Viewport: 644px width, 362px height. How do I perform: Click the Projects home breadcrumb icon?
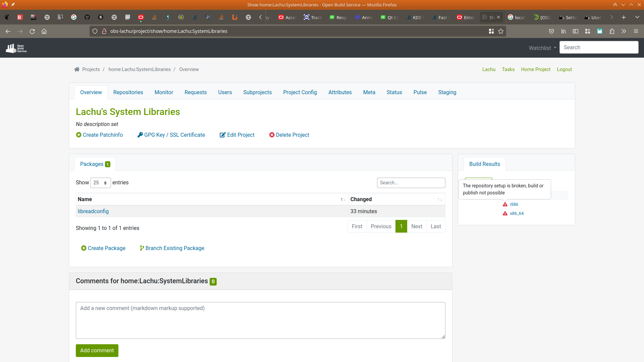click(x=77, y=69)
